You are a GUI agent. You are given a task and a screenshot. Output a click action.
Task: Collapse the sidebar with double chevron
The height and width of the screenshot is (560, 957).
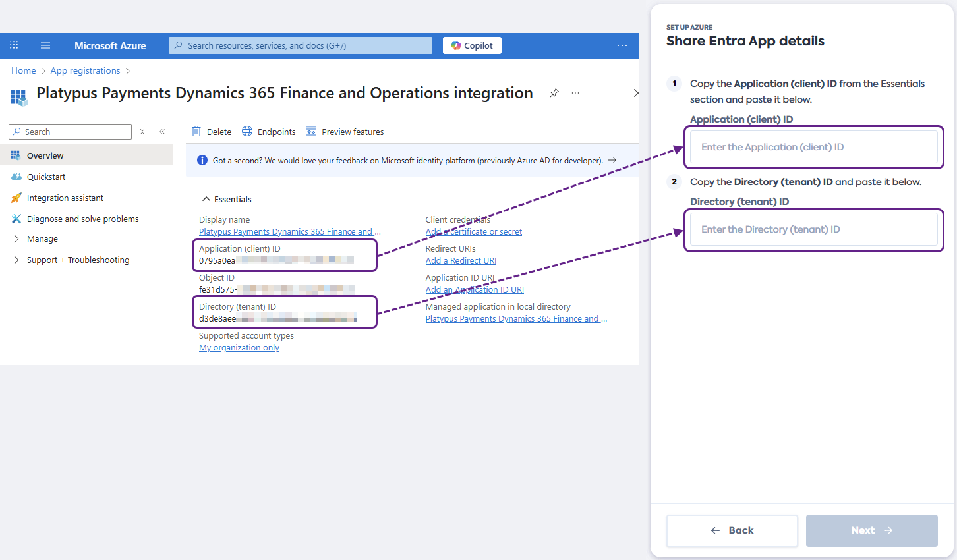pyautogui.click(x=162, y=132)
